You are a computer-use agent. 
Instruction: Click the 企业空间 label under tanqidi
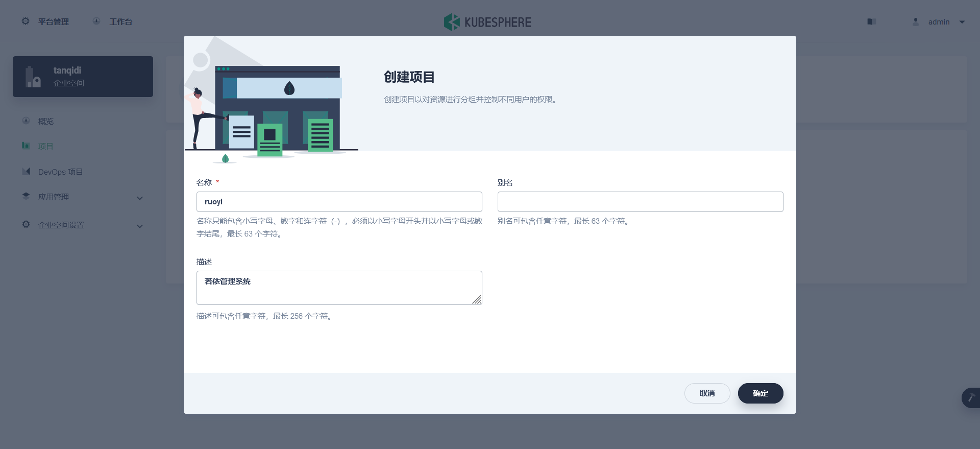pos(69,83)
